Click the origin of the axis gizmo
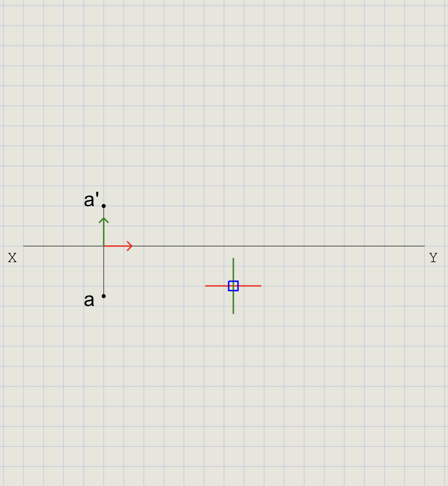The image size is (448, 486). click(104, 246)
